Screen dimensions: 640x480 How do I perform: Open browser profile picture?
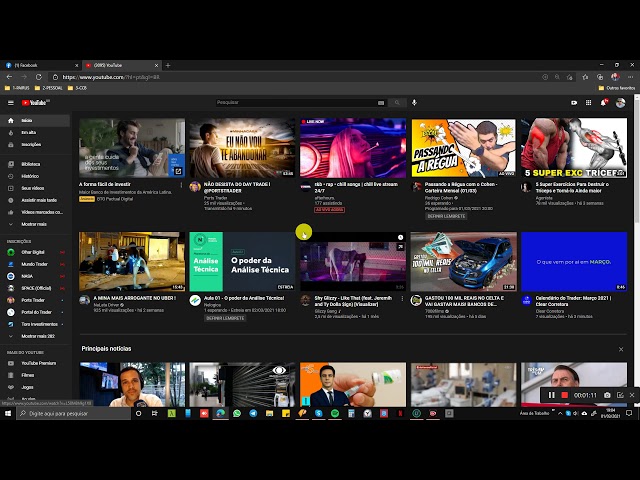click(x=615, y=77)
